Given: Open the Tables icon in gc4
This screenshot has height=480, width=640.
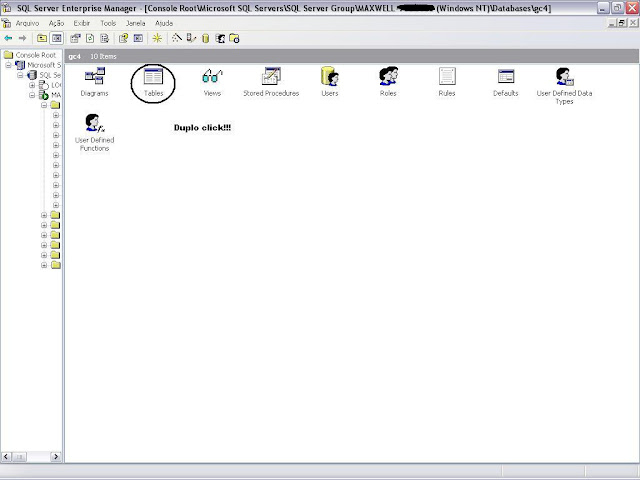Looking at the screenshot, I should 153,76.
